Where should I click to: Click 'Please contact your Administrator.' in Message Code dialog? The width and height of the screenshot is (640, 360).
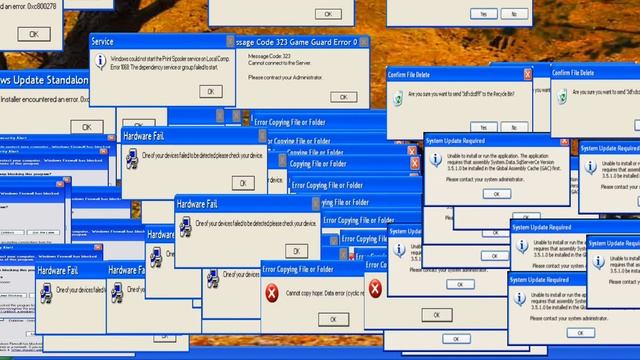285,78
